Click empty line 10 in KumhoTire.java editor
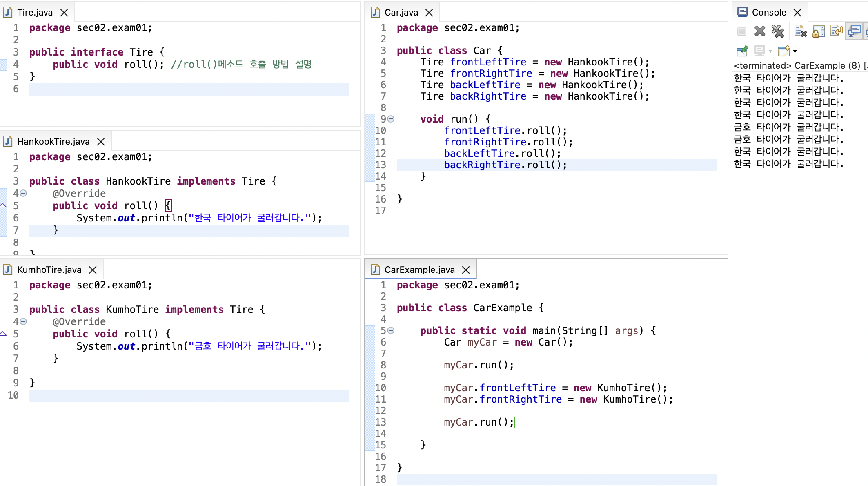The width and height of the screenshot is (868, 486). click(x=189, y=395)
